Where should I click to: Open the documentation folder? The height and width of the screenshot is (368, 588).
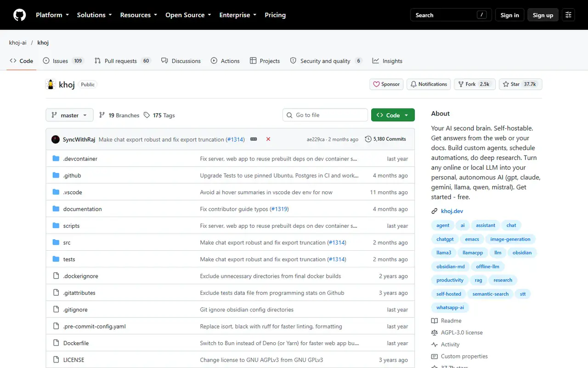(x=83, y=209)
